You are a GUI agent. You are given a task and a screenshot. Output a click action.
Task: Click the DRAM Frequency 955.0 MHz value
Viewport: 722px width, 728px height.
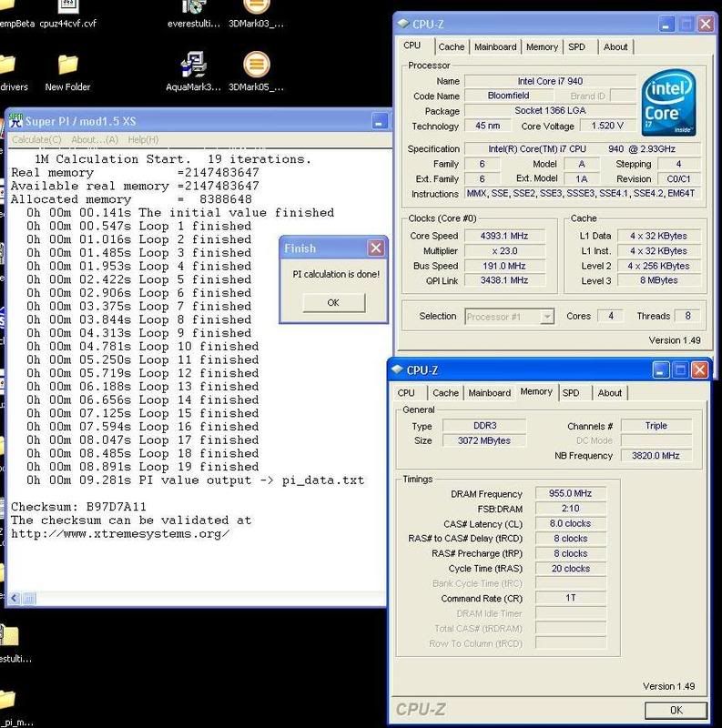click(x=571, y=493)
